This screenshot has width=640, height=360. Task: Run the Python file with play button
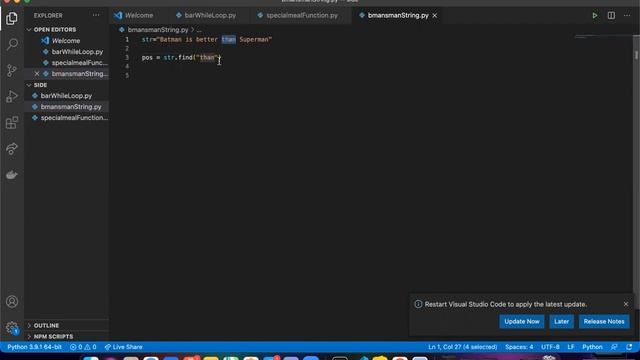(595, 16)
